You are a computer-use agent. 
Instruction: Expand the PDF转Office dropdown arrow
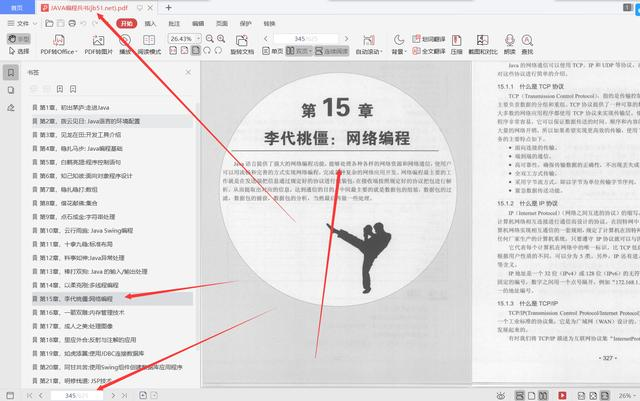[76, 51]
